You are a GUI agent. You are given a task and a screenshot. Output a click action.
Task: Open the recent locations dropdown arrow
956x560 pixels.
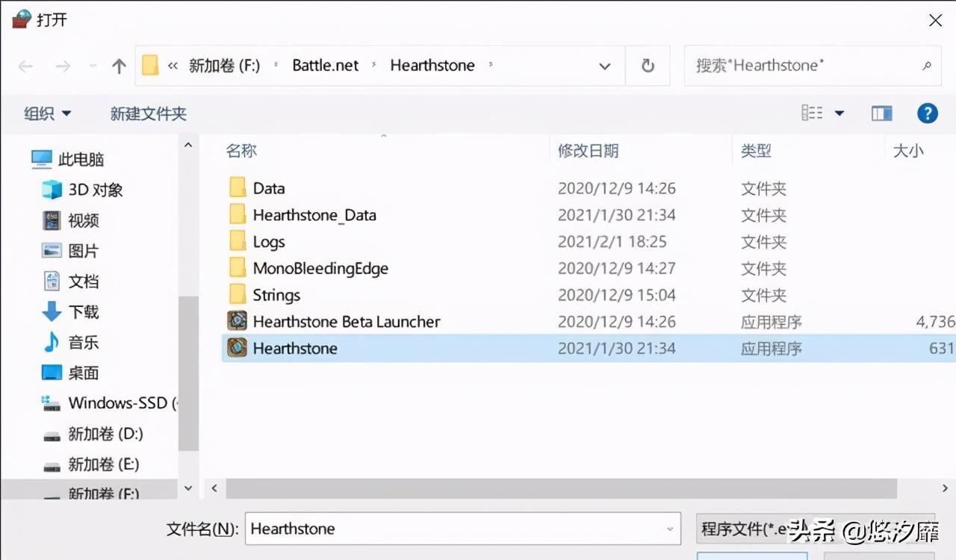93,66
